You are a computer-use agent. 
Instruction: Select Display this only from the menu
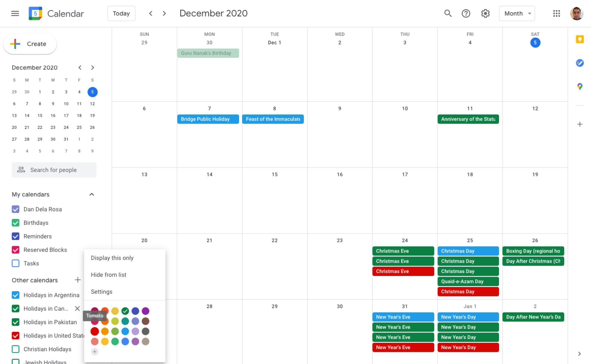coord(112,258)
